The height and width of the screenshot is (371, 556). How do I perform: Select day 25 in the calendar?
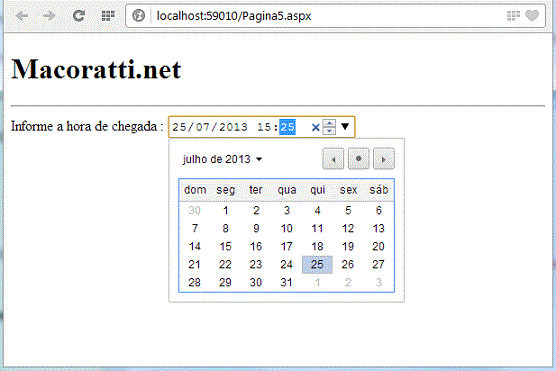click(x=317, y=264)
